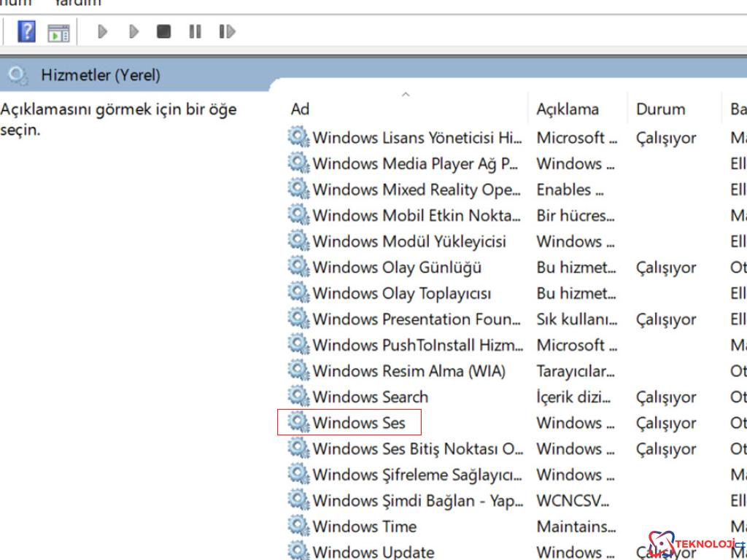Select the Windows PushToInstall service entry
The width and height of the screenshot is (747, 560).
(x=417, y=345)
